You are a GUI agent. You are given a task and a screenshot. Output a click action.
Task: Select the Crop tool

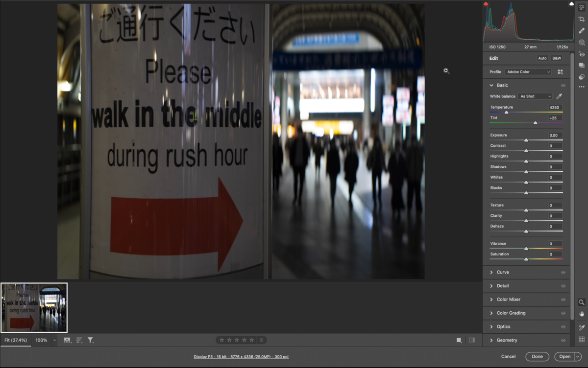582,19
